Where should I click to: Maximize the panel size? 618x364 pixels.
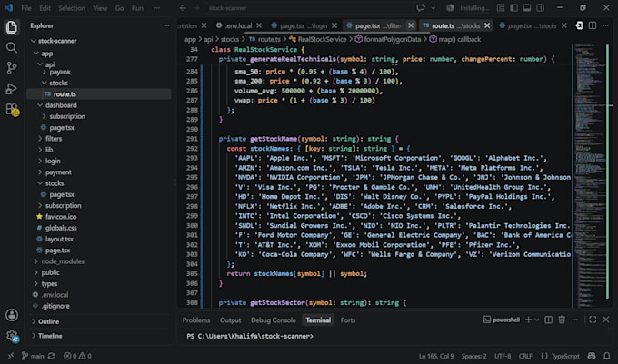593,320
